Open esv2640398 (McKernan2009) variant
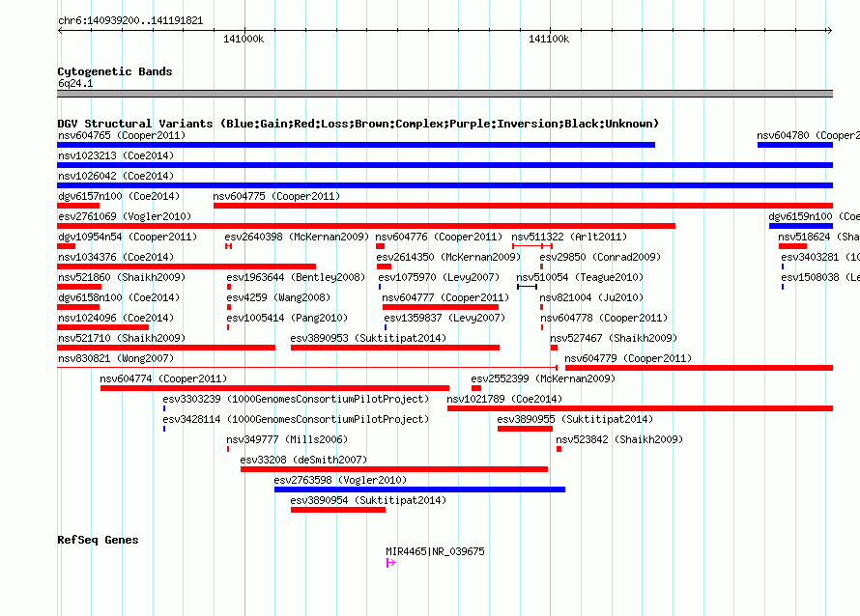 coord(297,237)
